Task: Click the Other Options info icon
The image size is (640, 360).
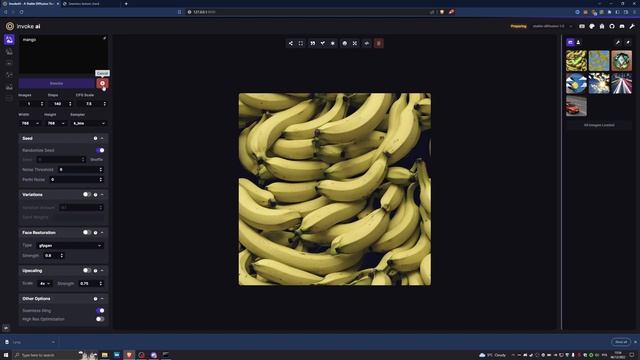Action: tap(96, 299)
